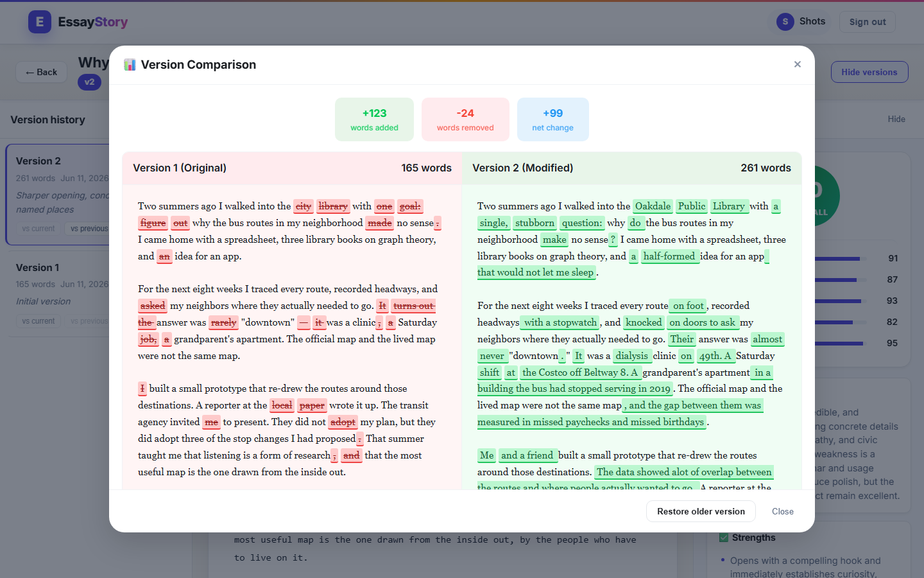Viewport: 924px width, 578px height.
Task: Click removed word 'library' in Version 1
Action: click(333, 206)
